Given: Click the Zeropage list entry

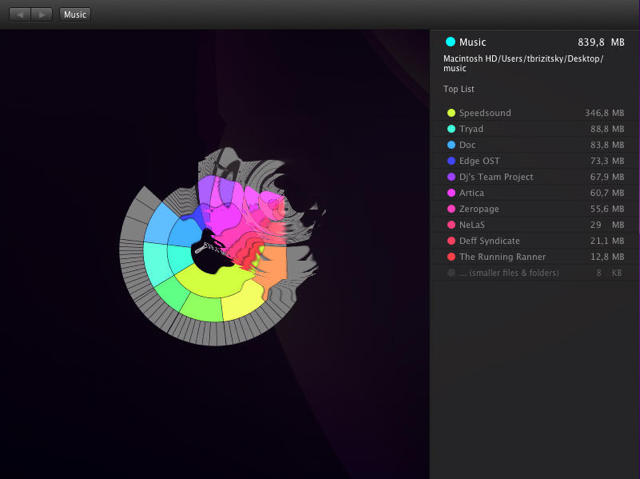Looking at the screenshot, I should (479, 209).
